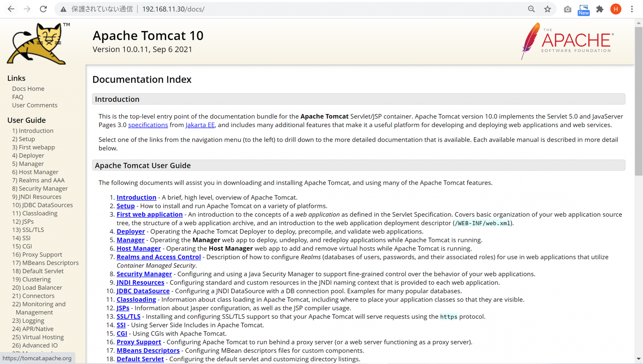Click the forward navigation arrow
This screenshot has height=364, width=643.
(27, 9)
